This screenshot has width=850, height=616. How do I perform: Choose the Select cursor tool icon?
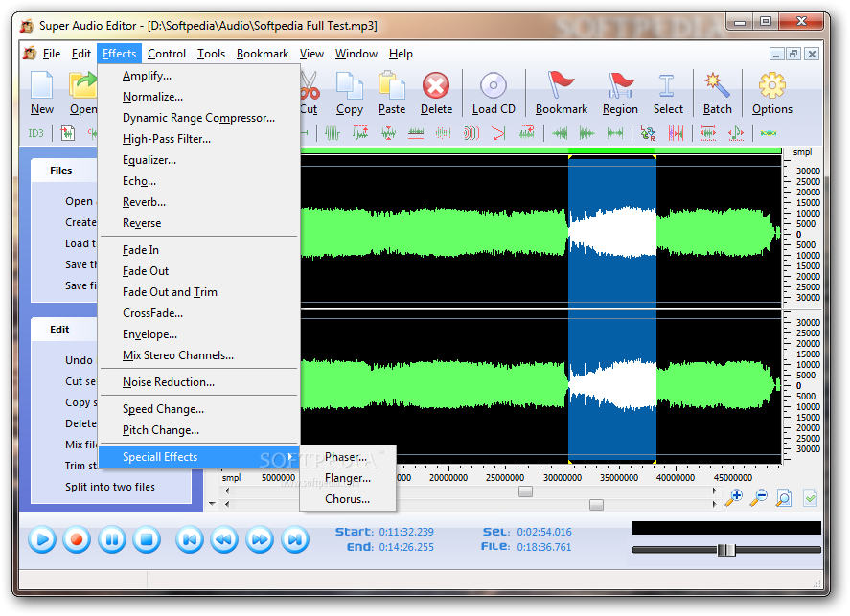(667, 85)
